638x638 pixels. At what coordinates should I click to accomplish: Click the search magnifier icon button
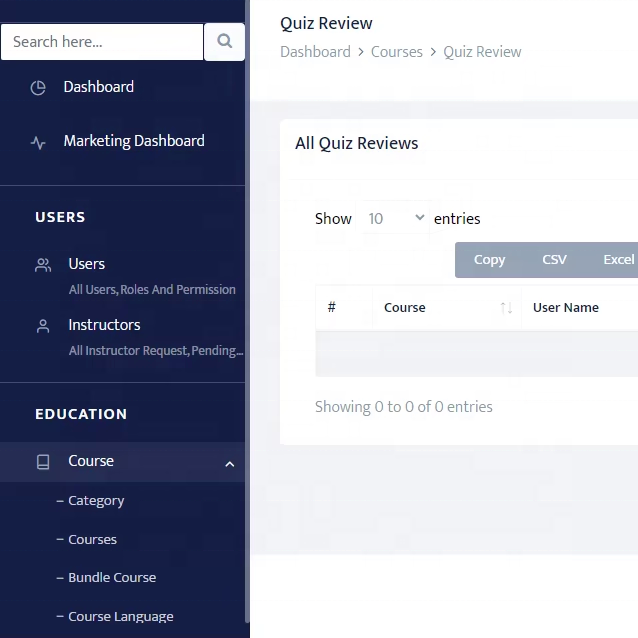(x=224, y=42)
